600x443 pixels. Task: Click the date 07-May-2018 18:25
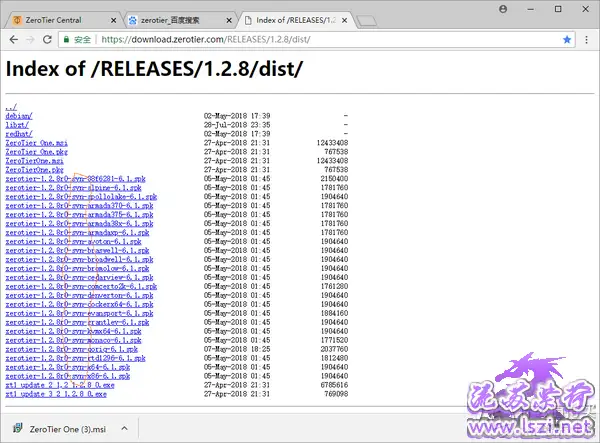(x=237, y=349)
